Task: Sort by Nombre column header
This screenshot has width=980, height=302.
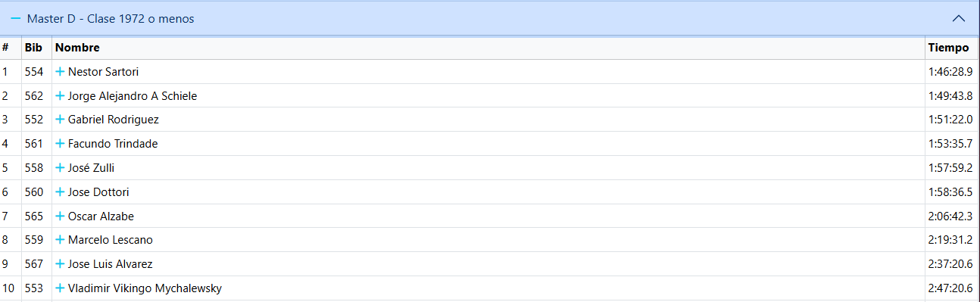Action: pos(77,48)
